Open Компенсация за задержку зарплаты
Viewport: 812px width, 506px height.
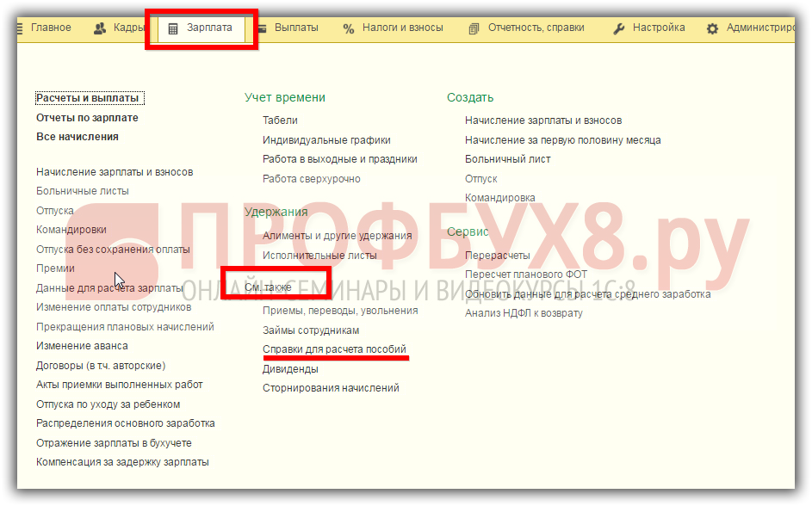click(x=122, y=462)
